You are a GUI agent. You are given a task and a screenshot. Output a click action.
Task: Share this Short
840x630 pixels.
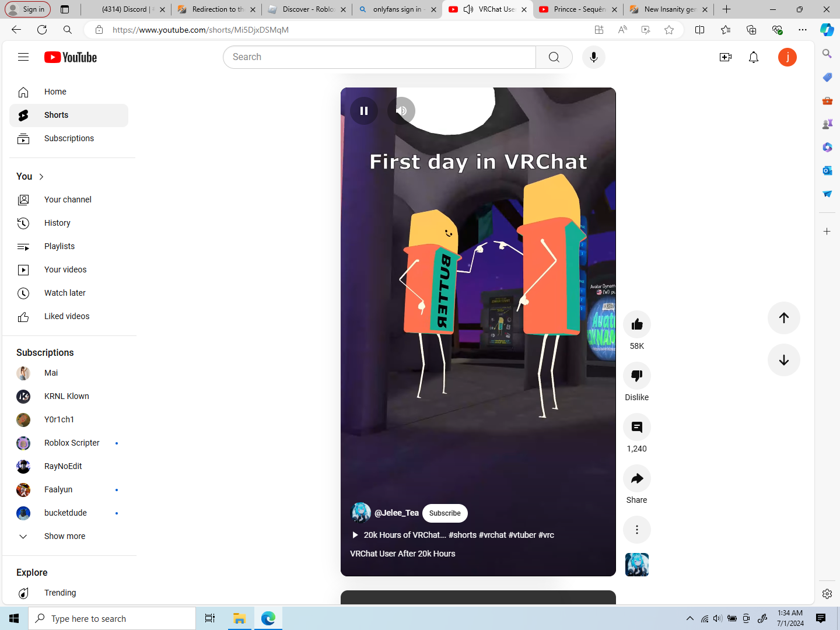click(x=637, y=478)
